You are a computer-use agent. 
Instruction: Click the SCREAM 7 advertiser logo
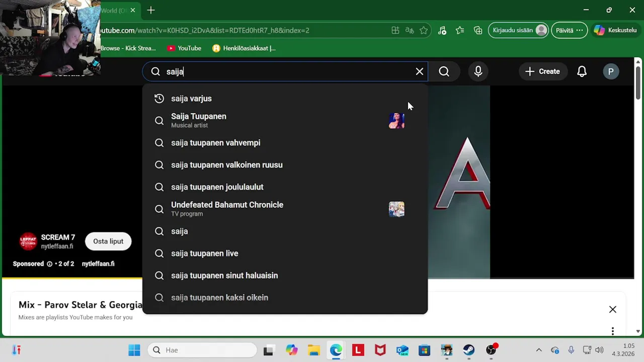(x=28, y=241)
